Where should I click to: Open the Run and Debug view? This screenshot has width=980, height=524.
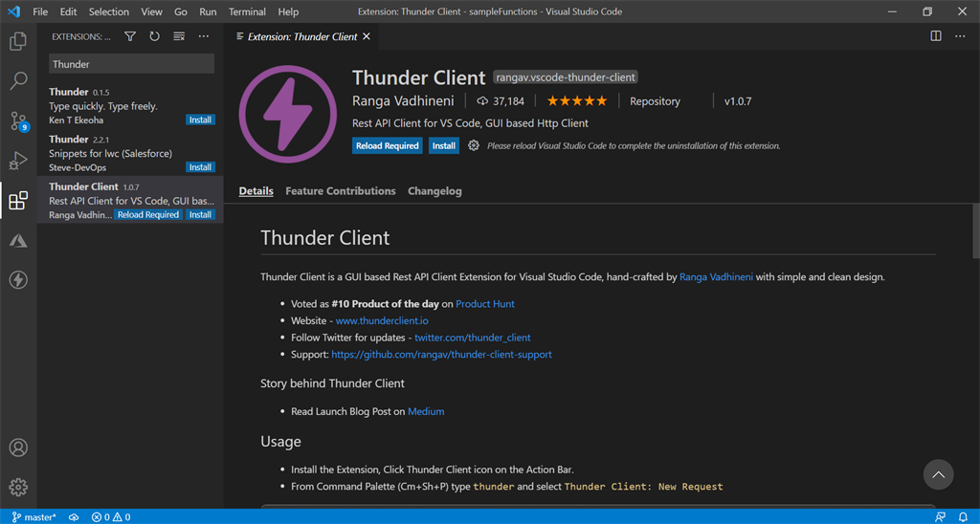(18, 161)
